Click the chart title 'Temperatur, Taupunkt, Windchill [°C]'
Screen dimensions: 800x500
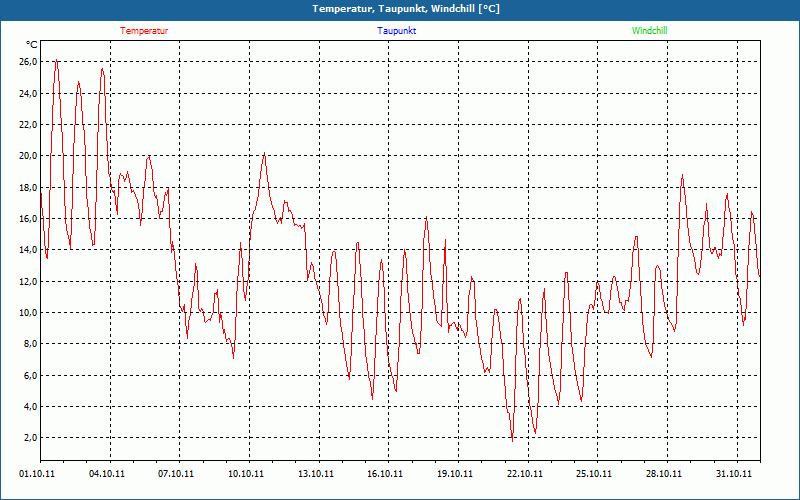(406, 9)
